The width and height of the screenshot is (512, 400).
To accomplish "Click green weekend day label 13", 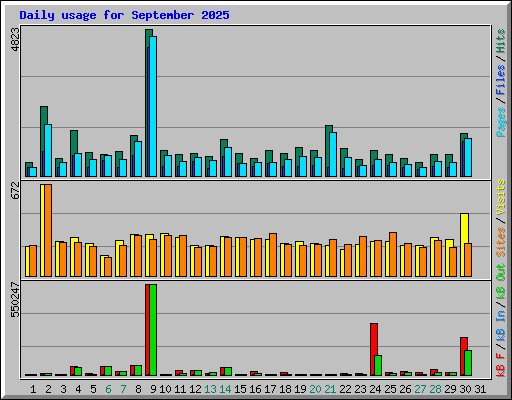I will pyautogui.click(x=210, y=389).
